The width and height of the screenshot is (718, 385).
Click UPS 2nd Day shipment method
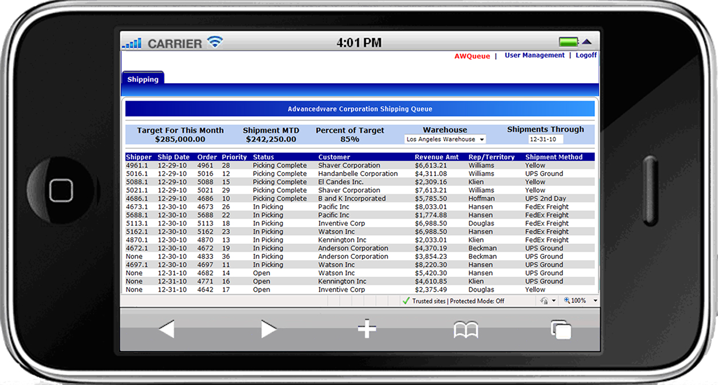(545, 199)
